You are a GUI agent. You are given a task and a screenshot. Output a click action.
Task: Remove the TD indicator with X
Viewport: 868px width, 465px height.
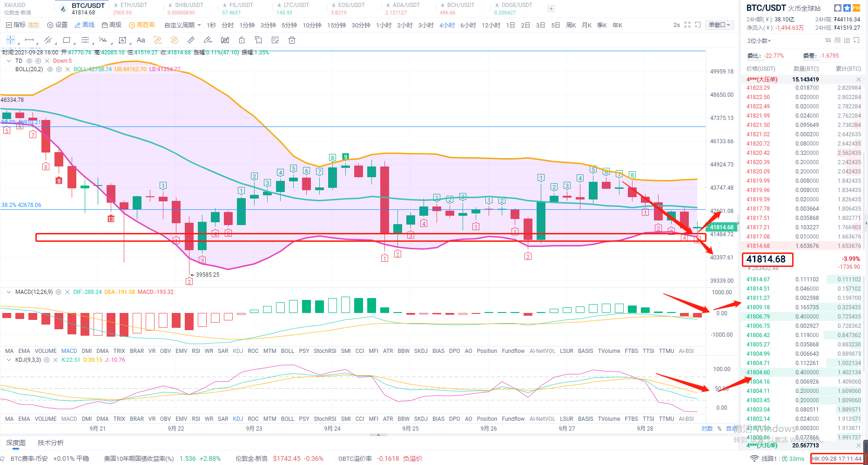click(x=47, y=61)
